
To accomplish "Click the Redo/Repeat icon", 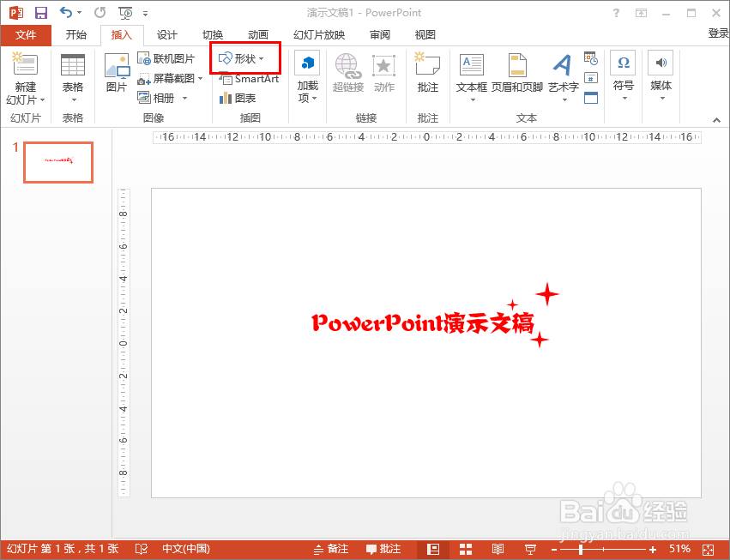I will [100, 13].
